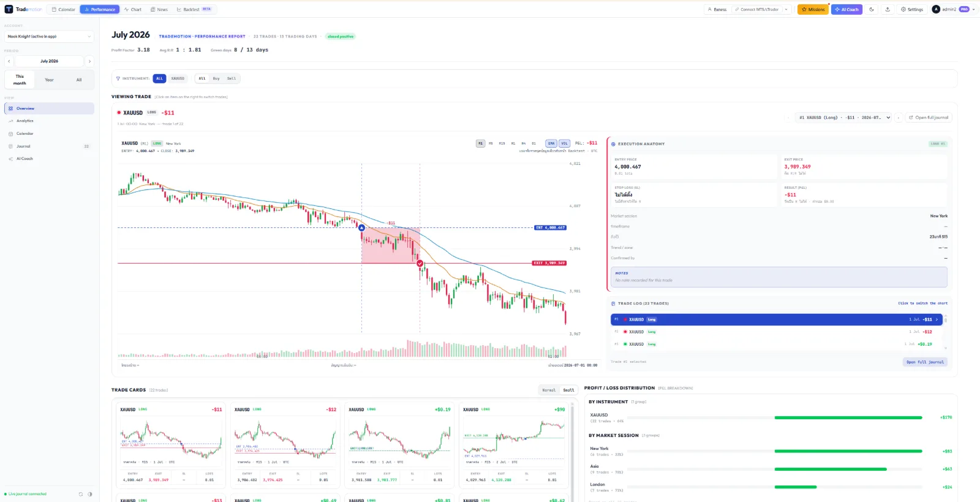This screenshot has height=502, width=980.
Task: Filter trades by Buy direction
Action: [x=216, y=78]
